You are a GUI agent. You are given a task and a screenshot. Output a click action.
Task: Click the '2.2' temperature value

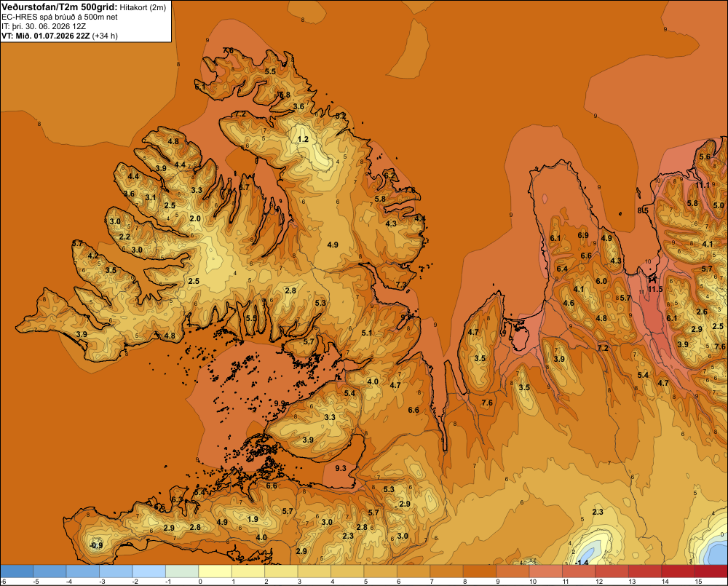(x=124, y=237)
